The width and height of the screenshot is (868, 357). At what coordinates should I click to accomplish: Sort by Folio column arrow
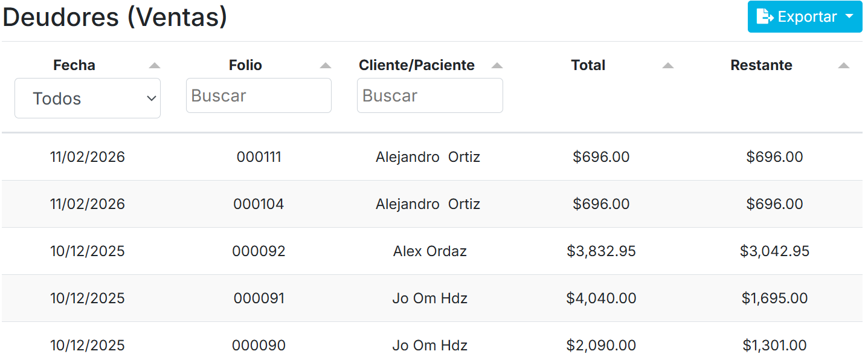click(x=326, y=66)
